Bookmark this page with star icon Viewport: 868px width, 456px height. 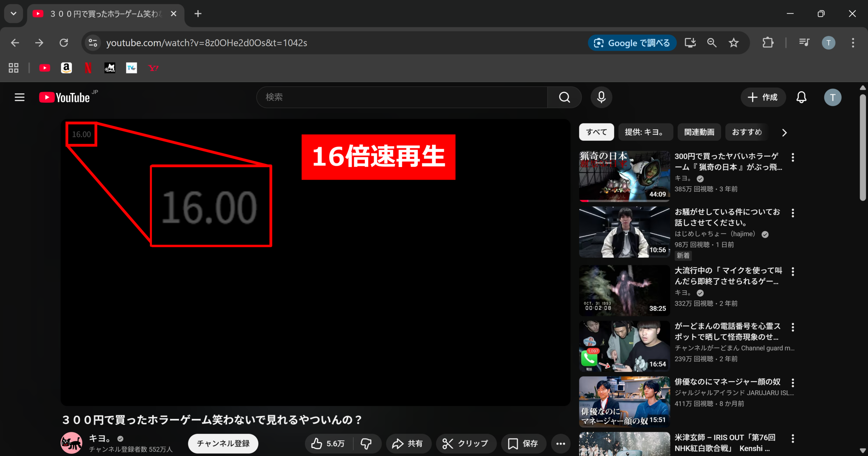tap(734, 43)
